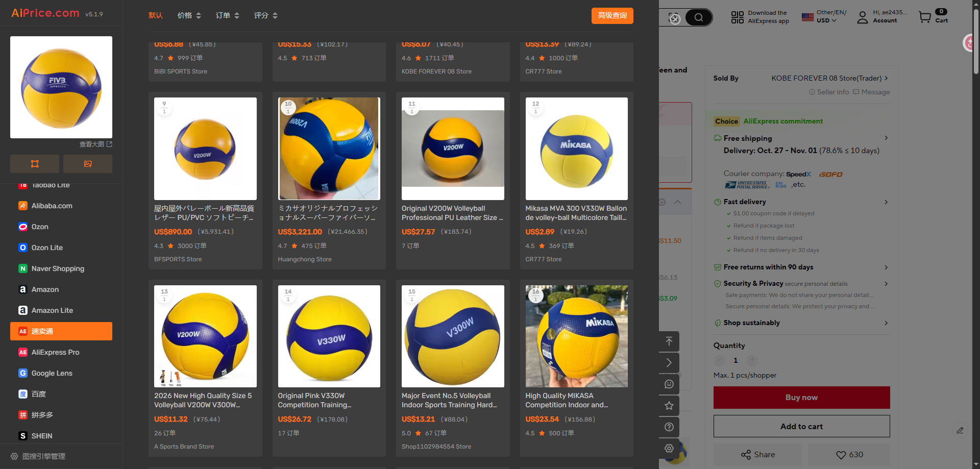Choose SHEIN from the engine list
This screenshot has width=980, height=469.
(x=61, y=436)
